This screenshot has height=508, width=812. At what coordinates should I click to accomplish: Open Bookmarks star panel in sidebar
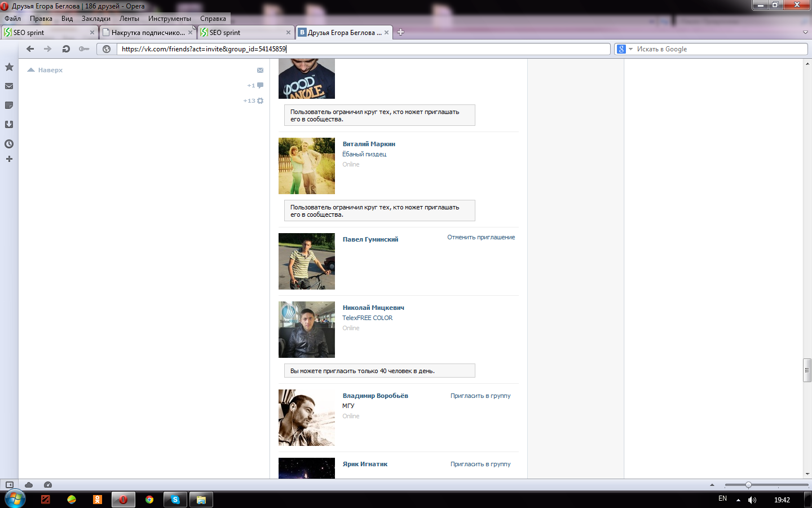pos(9,67)
